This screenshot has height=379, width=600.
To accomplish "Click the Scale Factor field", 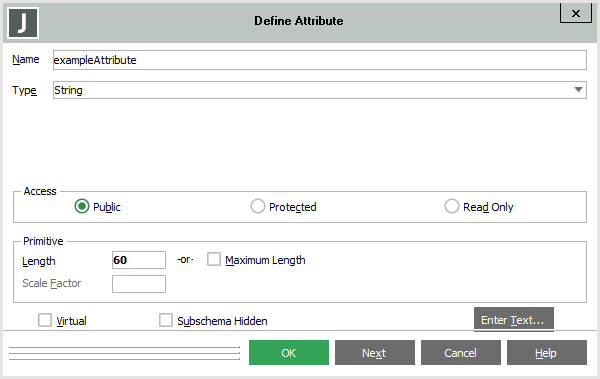I will point(139,284).
